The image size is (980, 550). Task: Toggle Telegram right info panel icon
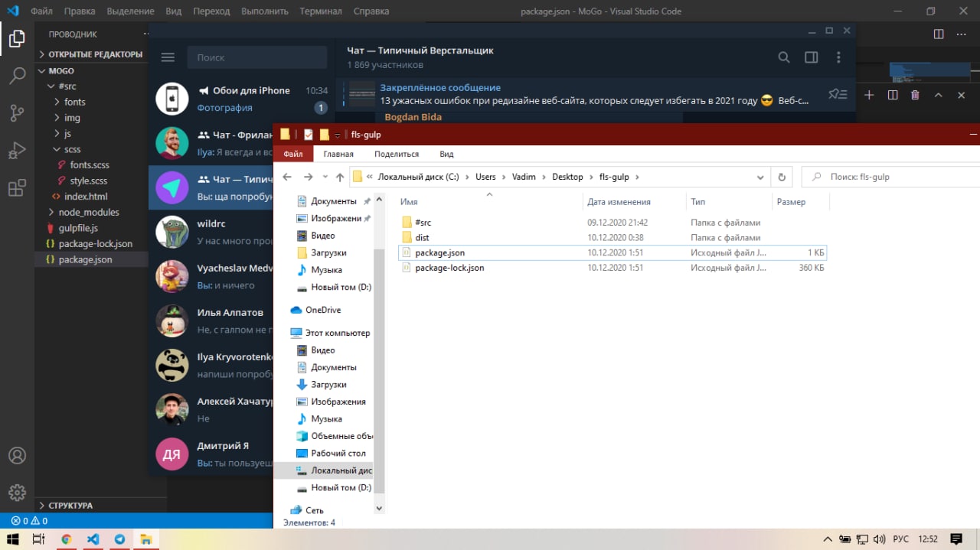(811, 57)
